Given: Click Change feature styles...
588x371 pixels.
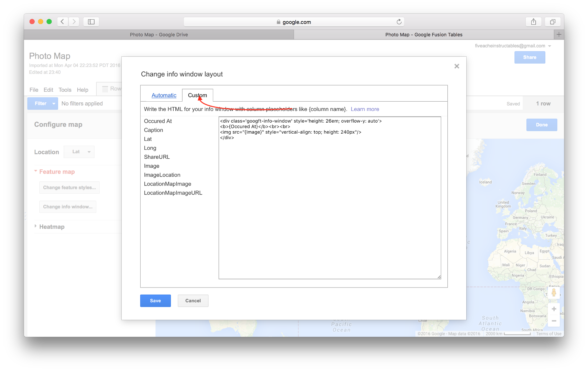Looking at the screenshot, I should click(69, 188).
